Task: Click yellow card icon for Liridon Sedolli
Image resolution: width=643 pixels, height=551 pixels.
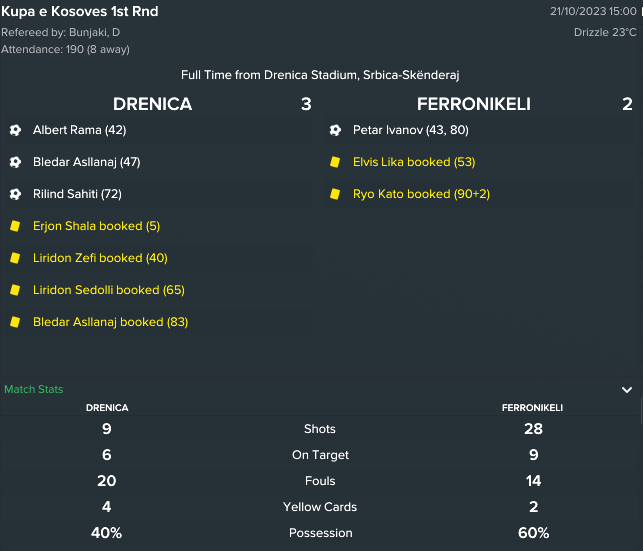Action: pos(15,290)
